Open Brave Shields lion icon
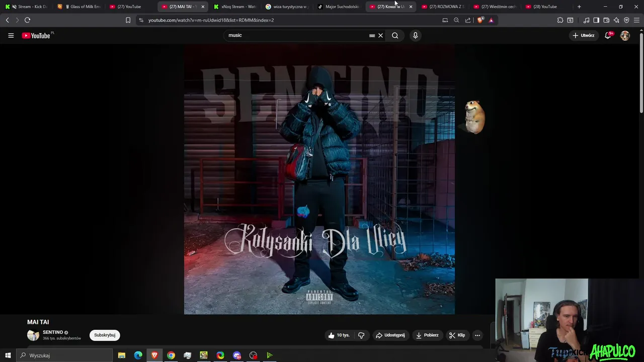The width and height of the screenshot is (644, 362). coord(480,20)
